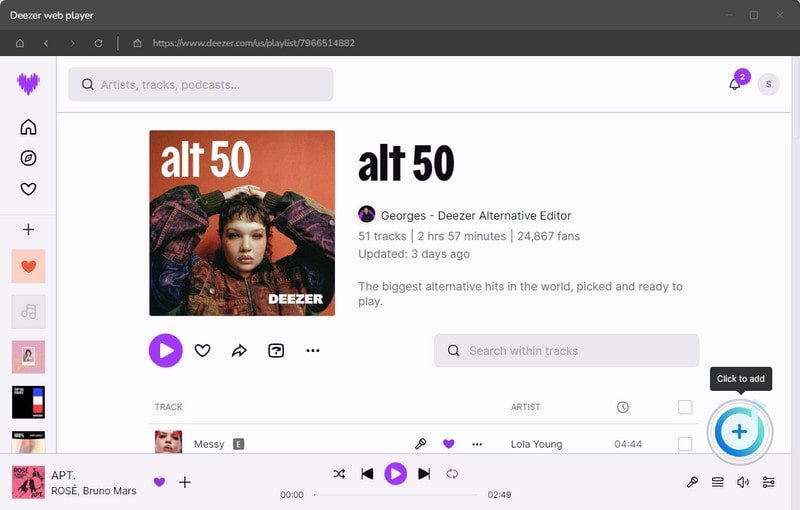Sort by the ARTIST column header

click(x=526, y=407)
